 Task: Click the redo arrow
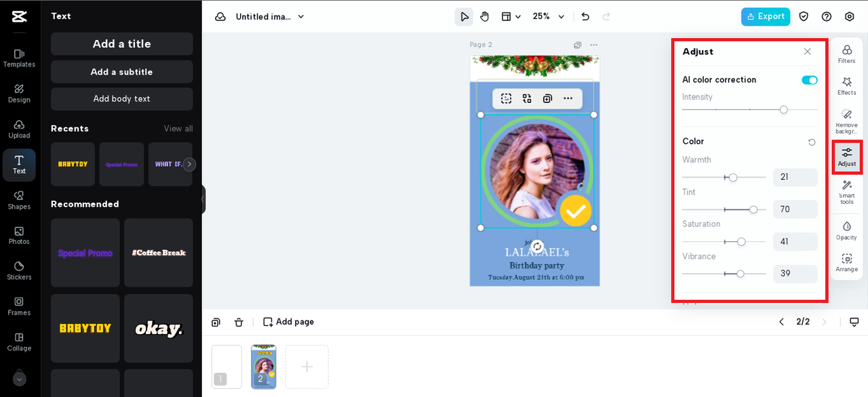click(606, 16)
